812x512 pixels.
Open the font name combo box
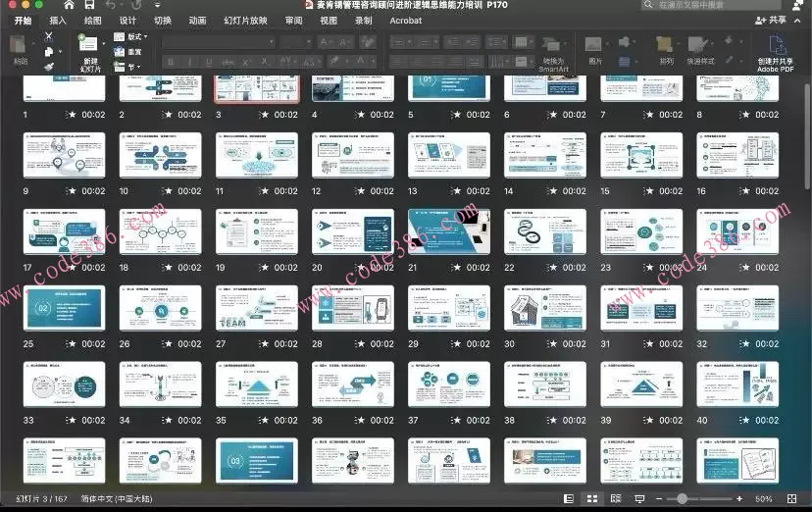[218, 42]
